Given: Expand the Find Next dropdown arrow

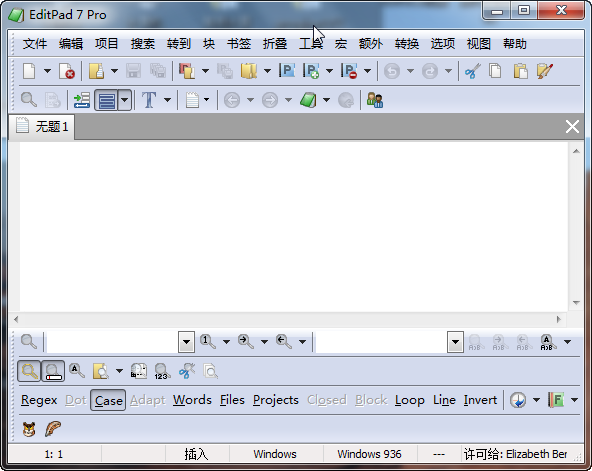Looking at the screenshot, I should coord(264,342).
